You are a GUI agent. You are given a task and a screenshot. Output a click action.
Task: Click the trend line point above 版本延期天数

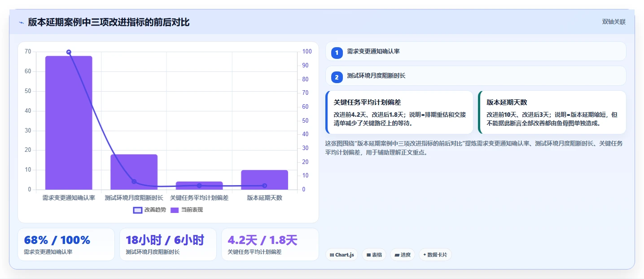(264, 186)
